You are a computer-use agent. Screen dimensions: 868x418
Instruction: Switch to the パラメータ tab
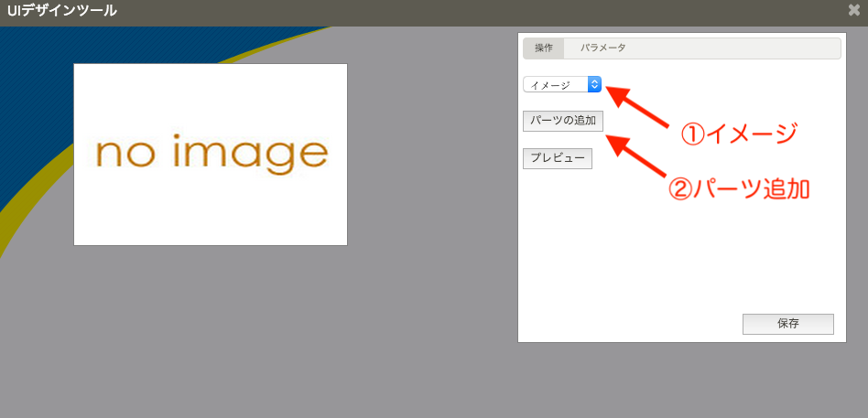pos(602,48)
